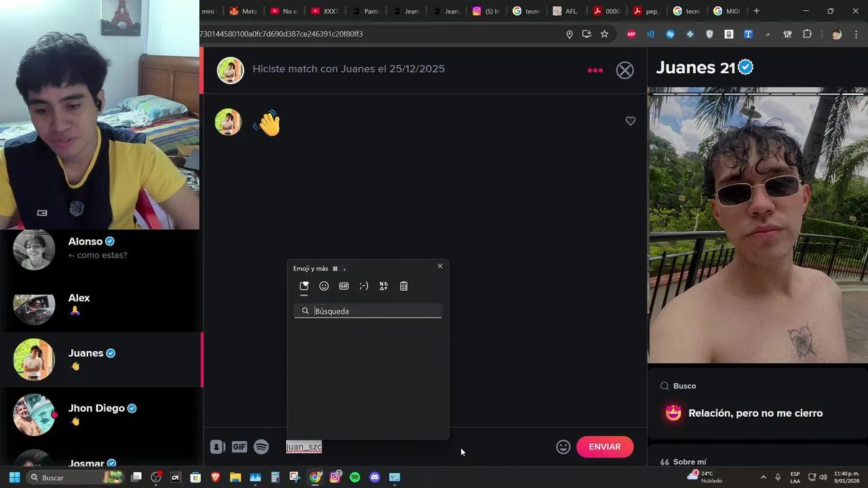Viewport: 868px width, 488px height.
Task: Open the Extensions puzzle menu
Action: tap(807, 34)
